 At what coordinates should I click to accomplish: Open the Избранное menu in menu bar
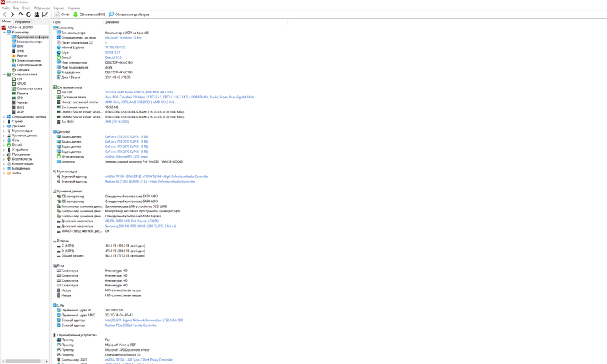[42, 8]
